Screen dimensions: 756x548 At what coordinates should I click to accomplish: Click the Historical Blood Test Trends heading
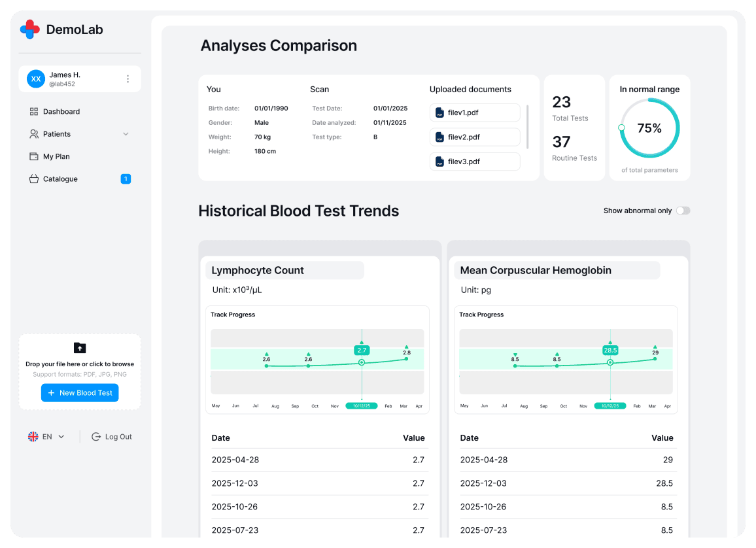click(x=298, y=211)
